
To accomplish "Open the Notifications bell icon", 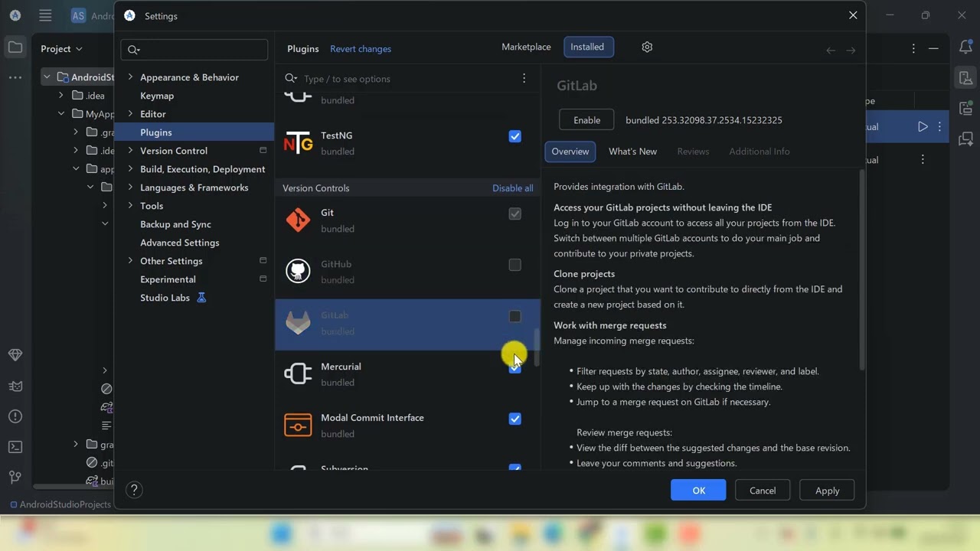I will [x=965, y=47].
